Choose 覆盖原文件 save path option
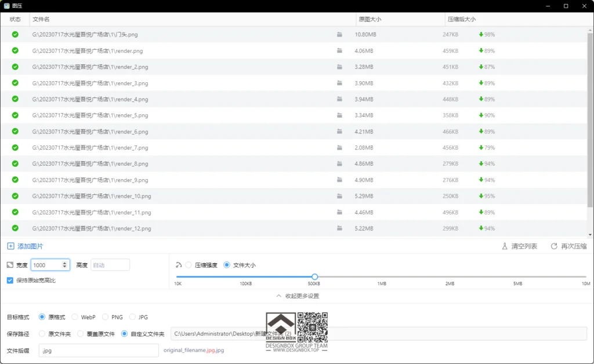594x364 pixels. click(75, 334)
